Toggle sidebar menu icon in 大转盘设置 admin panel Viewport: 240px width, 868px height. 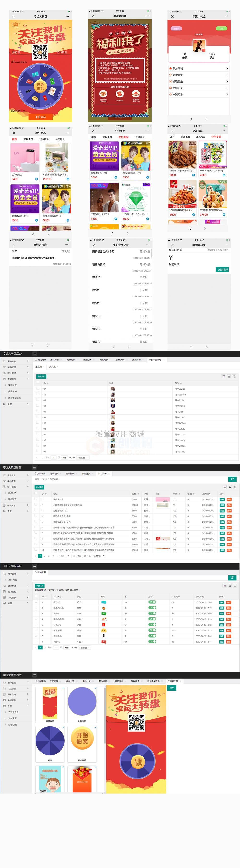[x=35, y=675]
